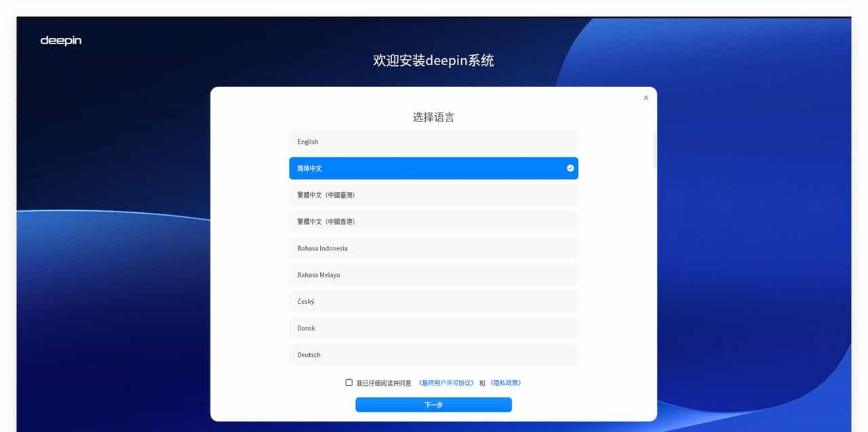
Task: Click the checkmark icon on 简体中文
Action: 570,168
